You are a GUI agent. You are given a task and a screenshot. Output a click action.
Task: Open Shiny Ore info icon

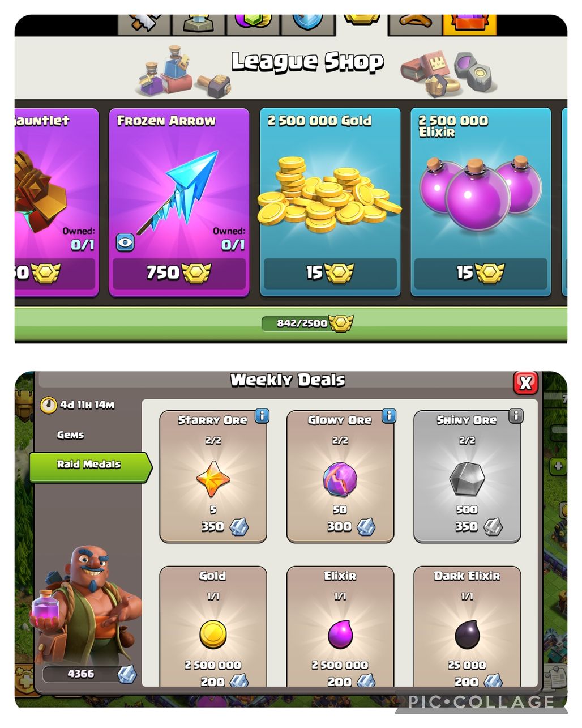(516, 416)
